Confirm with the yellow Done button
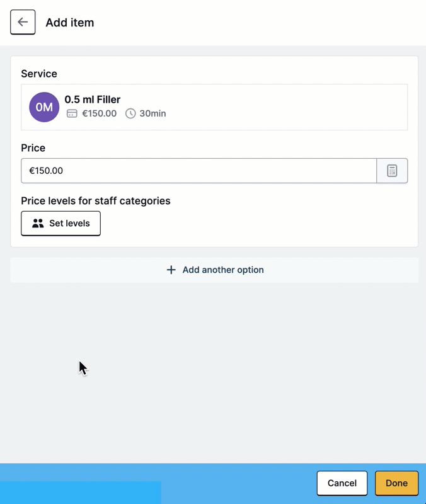426x504 pixels. point(397,483)
